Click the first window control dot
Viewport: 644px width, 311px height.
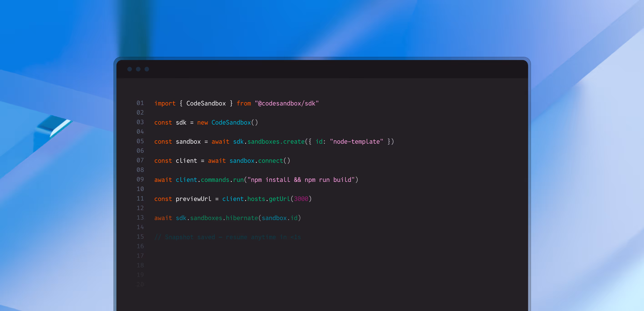tap(129, 69)
